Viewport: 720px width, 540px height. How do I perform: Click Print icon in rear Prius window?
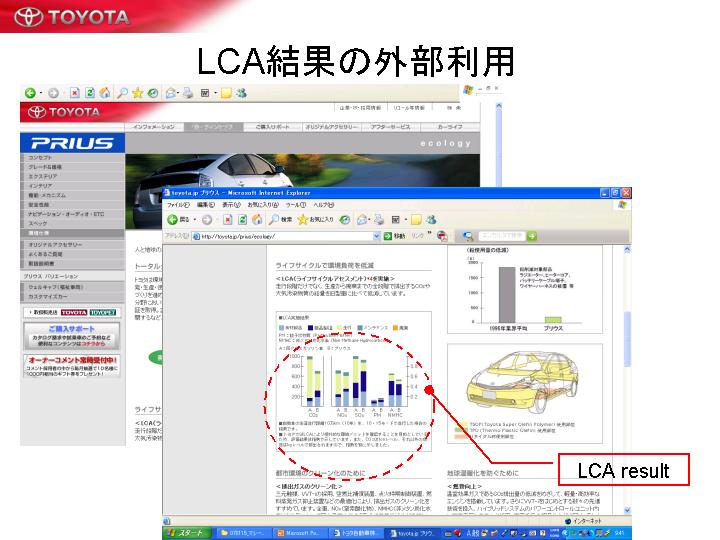(x=188, y=93)
